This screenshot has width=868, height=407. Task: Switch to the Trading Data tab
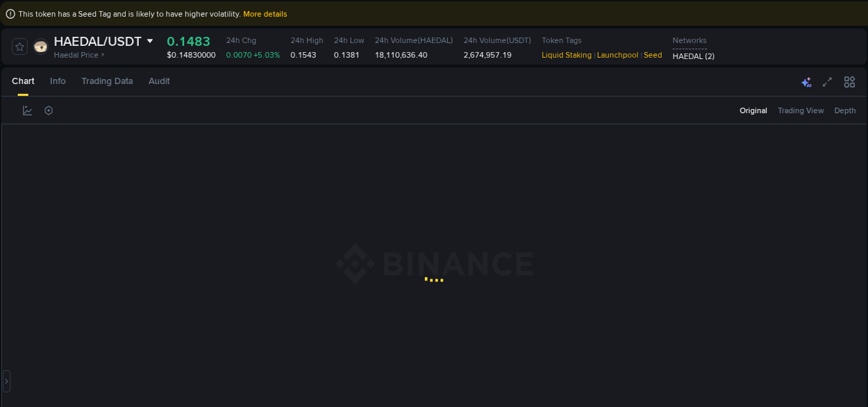(x=107, y=81)
